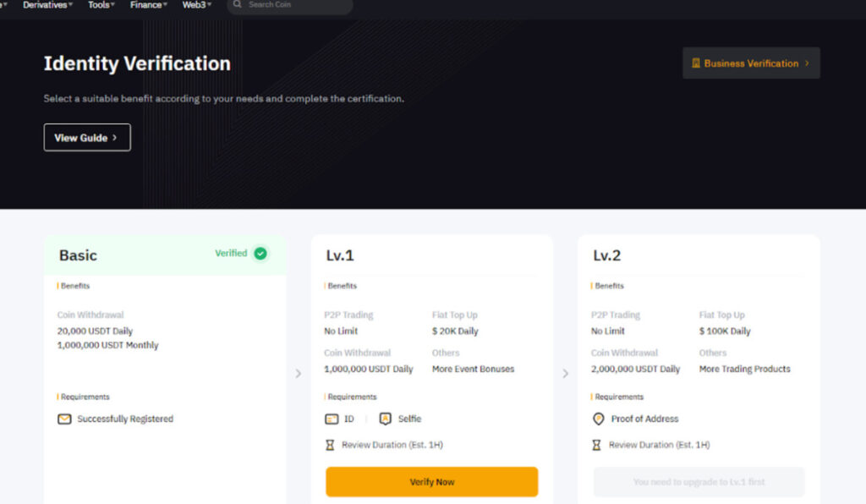The width and height of the screenshot is (866, 504).
Task: Go to Business Verification
Action: (751, 63)
